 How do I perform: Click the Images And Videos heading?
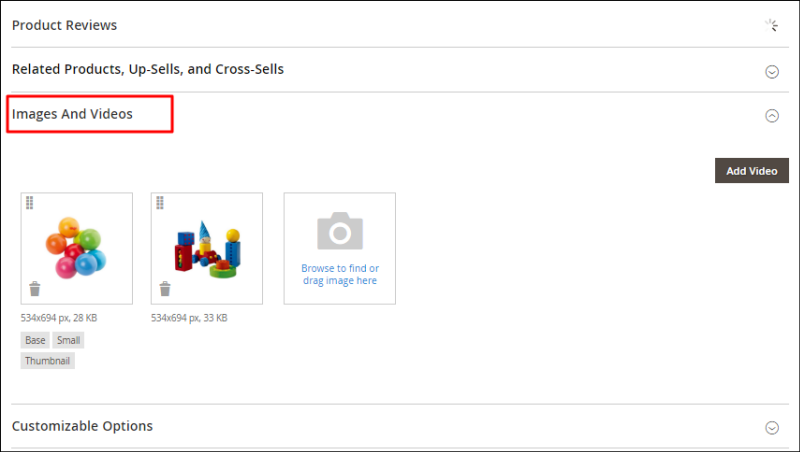(72, 114)
